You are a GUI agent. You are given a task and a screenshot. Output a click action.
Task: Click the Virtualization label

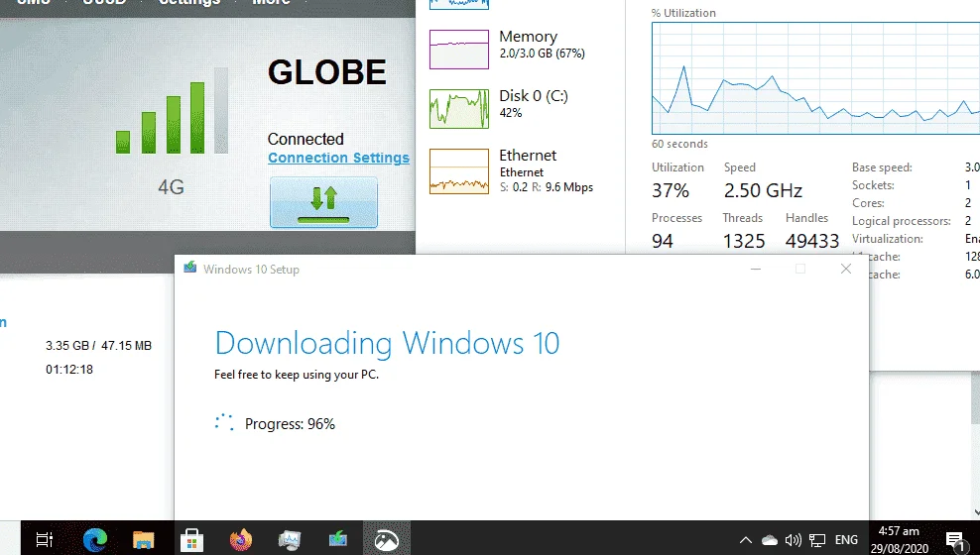click(888, 239)
